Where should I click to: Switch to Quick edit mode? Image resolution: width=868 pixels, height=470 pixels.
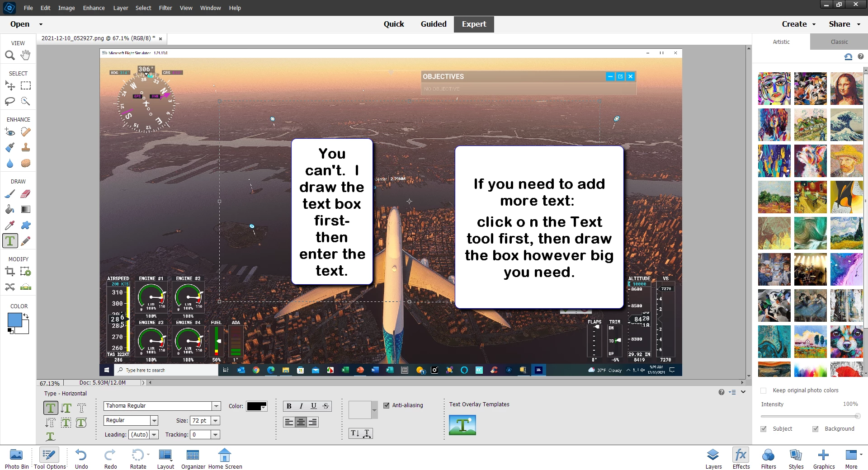pos(393,24)
